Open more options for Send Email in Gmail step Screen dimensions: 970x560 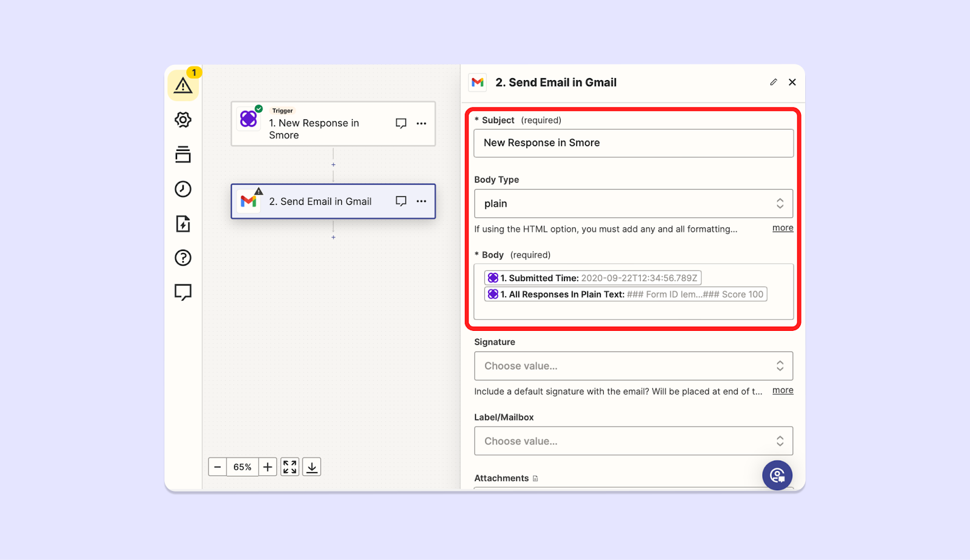pos(421,201)
